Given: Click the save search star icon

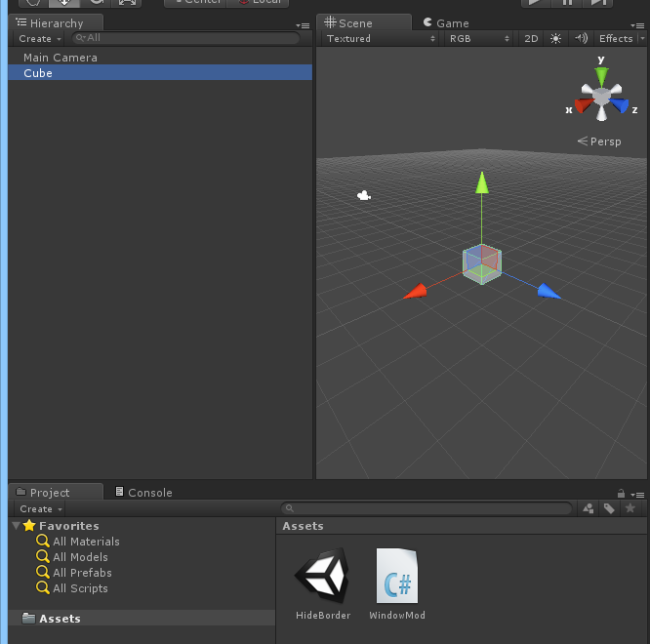Looking at the screenshot, I should pyautogui.click(x=630, y=508).
